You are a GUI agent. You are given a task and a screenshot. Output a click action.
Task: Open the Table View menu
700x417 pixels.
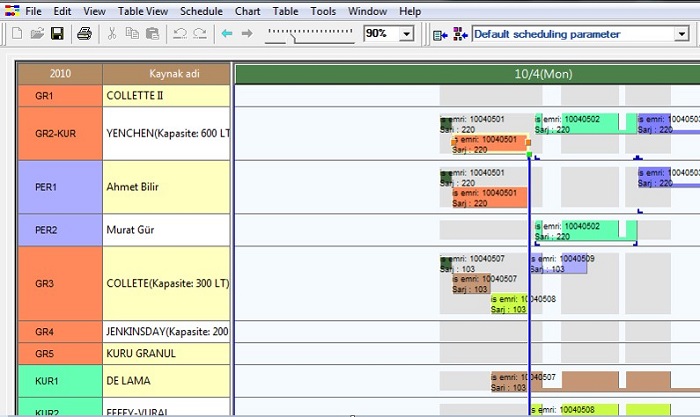tap(143, 11)
